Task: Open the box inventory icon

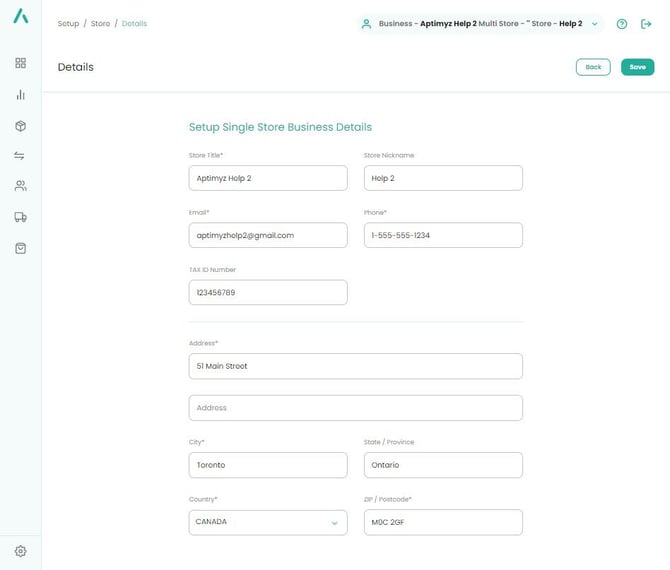Action: coord(20,126)
